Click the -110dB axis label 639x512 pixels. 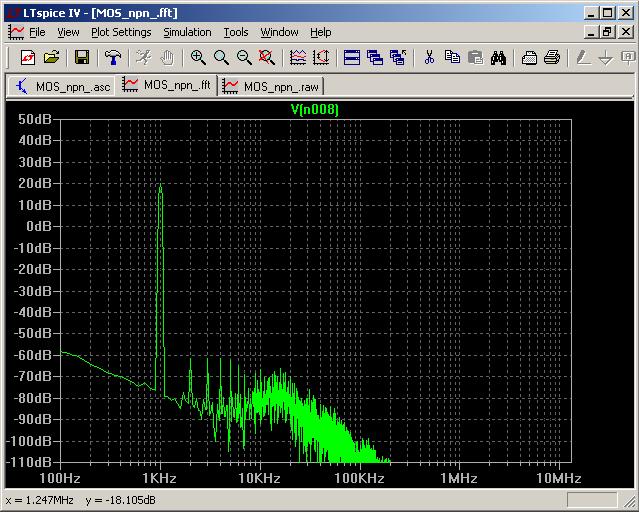(x=29, y=462)
